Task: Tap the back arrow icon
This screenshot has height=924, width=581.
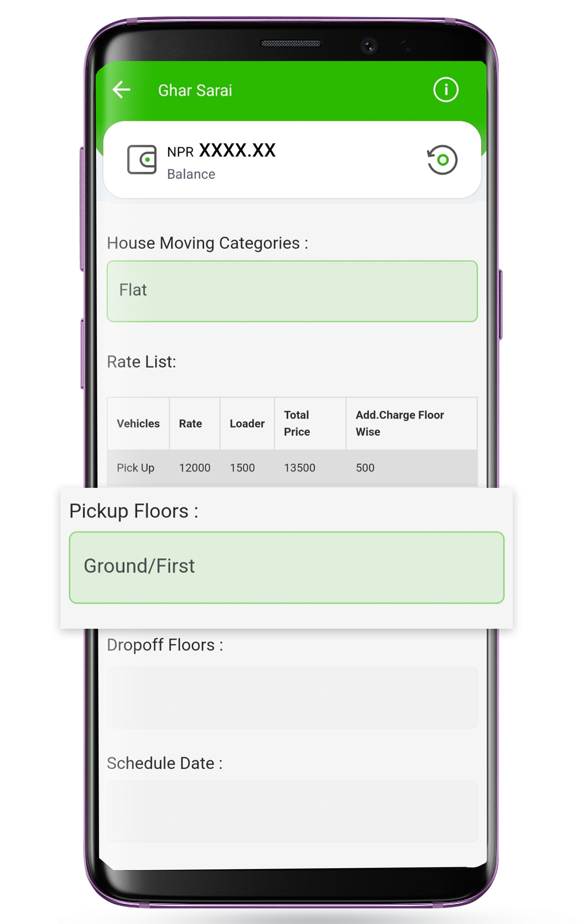Action: 121,90
